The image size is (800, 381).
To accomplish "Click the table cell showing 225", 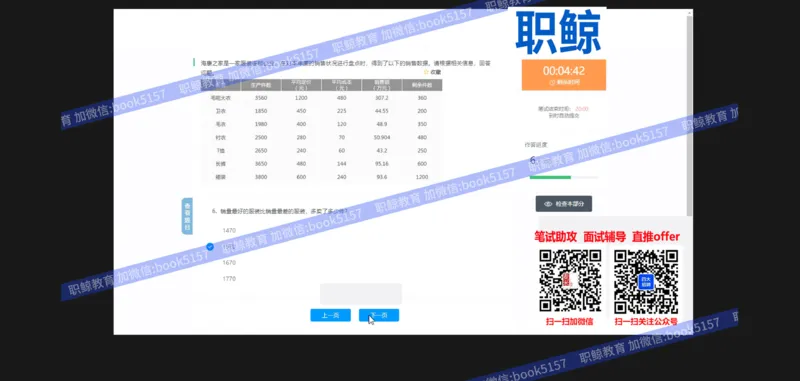I will pyautogui.click(x=341, y=111).
